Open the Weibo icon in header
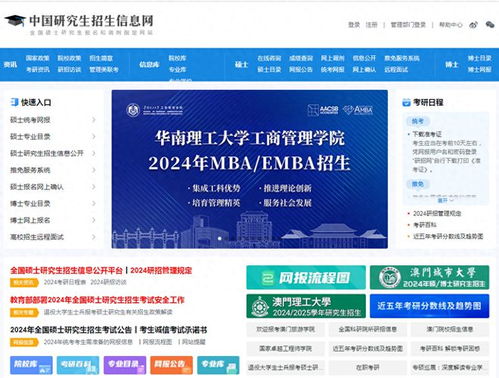Viewport: 499px width, 378px height. point(473,25)
